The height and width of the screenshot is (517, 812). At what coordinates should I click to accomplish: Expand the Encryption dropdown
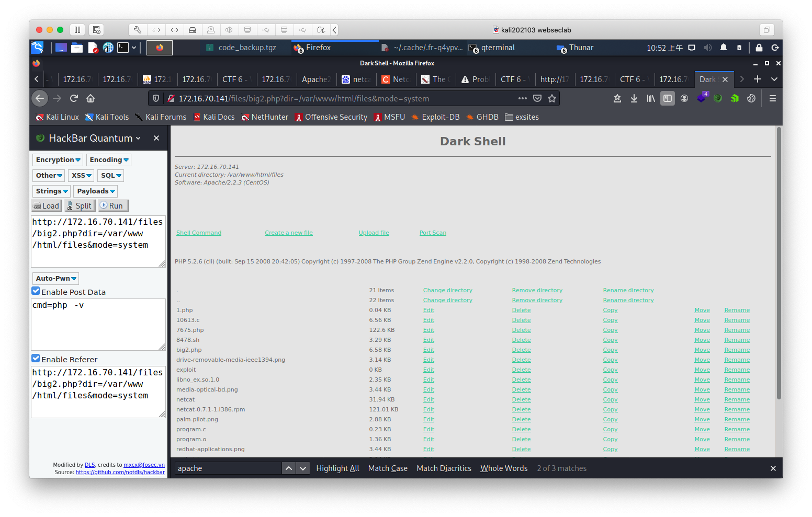pyautogui.click(x=58, y=160)
